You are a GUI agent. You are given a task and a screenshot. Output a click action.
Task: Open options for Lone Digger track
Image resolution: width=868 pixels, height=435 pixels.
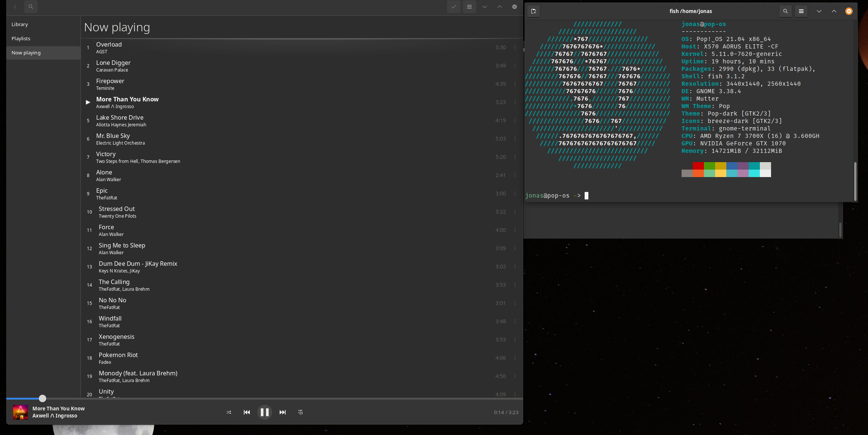pos(515,66)
